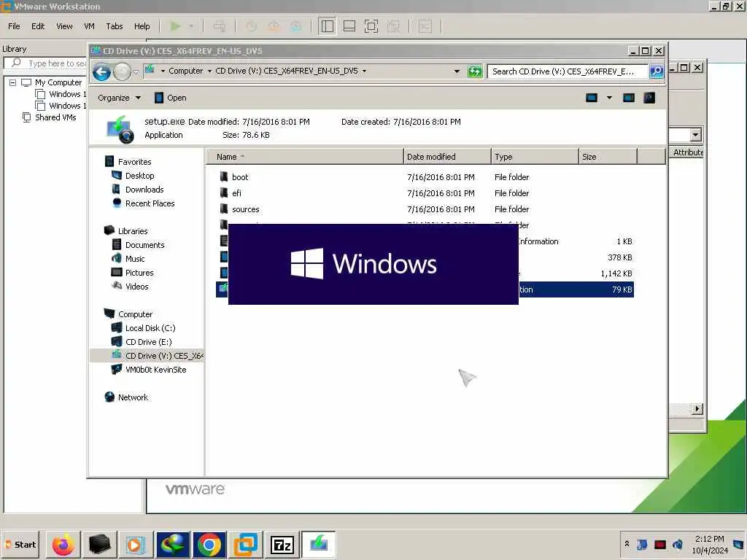Click the change view icon in Explorer toolbar
This screenshot has height=560, width=747.
[591, 98]
